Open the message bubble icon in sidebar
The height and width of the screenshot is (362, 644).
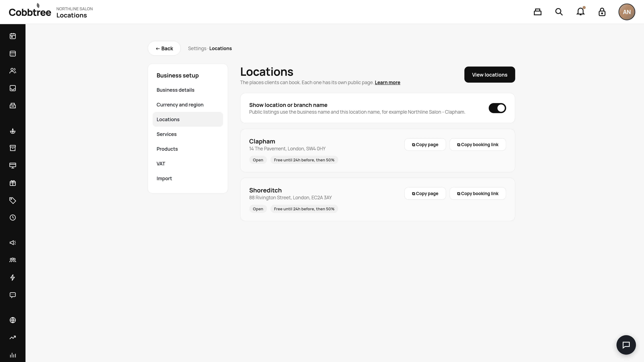click(x=13, y=295)
